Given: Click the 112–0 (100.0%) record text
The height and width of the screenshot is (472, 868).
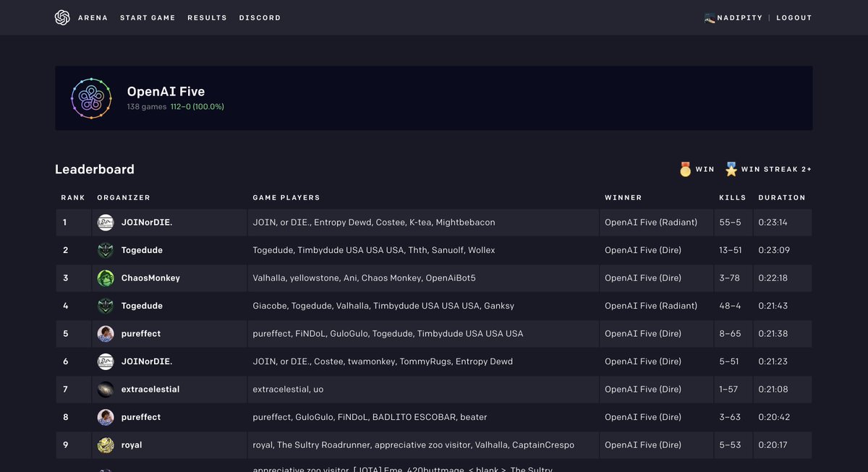Looking at the screenshot, I should coord(197,107).
